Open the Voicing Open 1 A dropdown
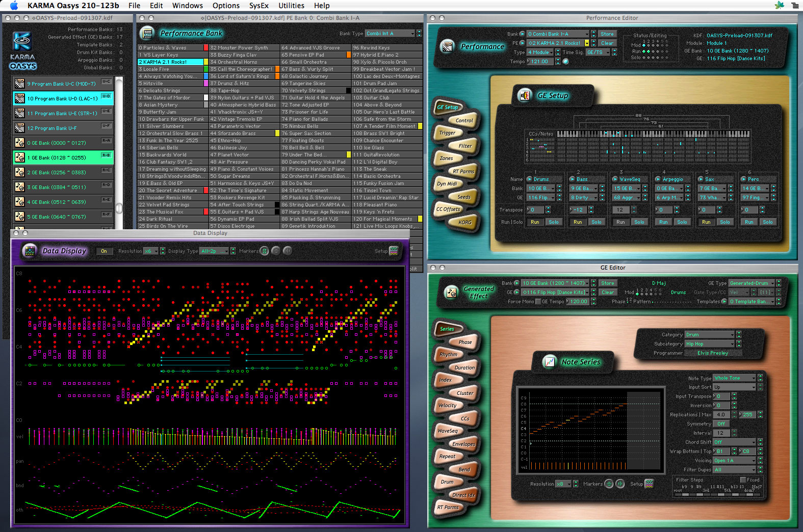This screenshot has height=532, width=803. tap(734, 461)
